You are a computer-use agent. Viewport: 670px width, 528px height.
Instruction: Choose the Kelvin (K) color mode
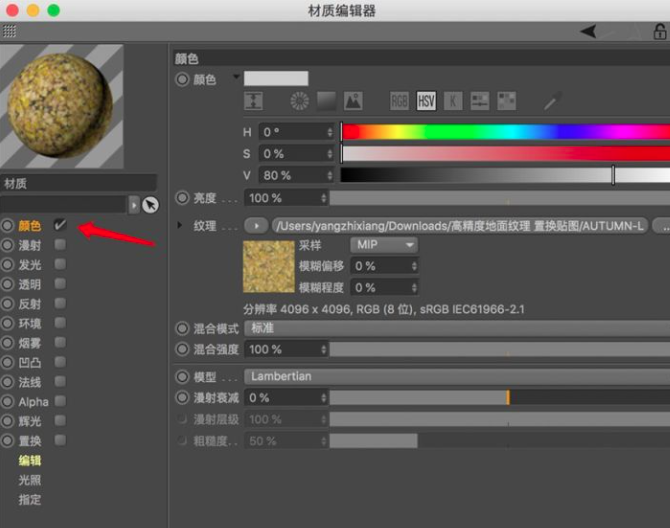tap(453, 101)
